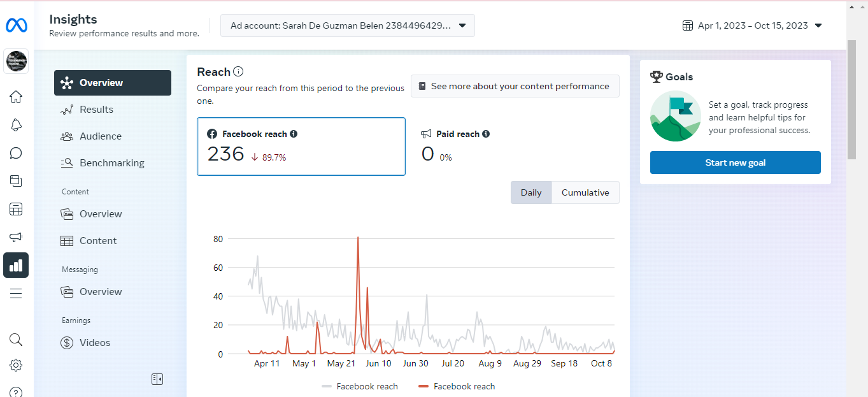Open the Inbox chat bubble icon
Screen dimensions: 868x397
[x=16, y=153]
